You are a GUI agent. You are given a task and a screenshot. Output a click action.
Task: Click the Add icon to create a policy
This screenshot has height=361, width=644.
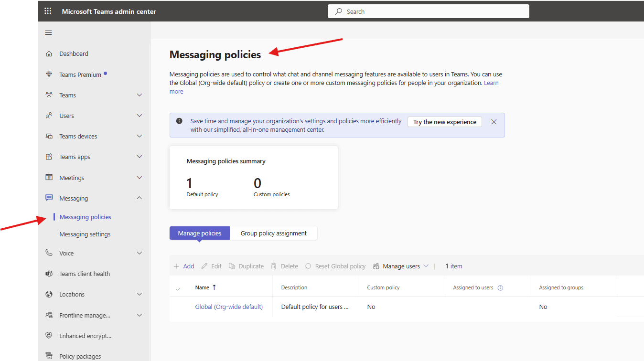pos(177,266)
